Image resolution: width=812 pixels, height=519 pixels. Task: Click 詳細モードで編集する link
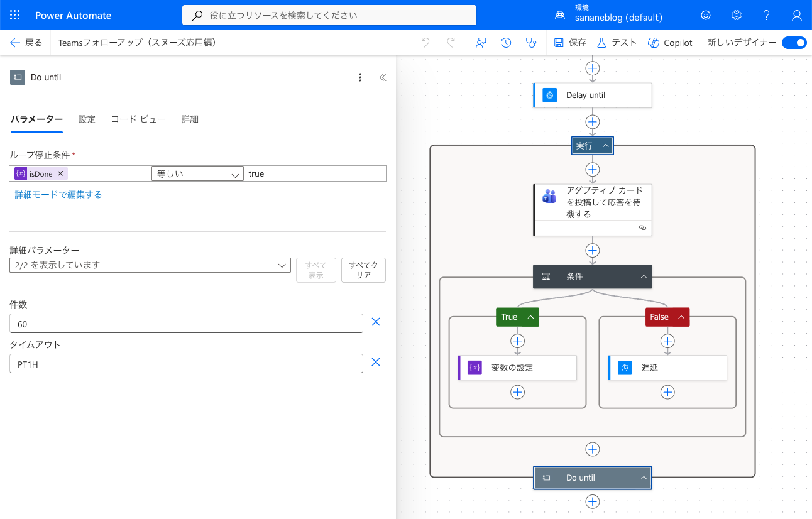tap(58, 195)
